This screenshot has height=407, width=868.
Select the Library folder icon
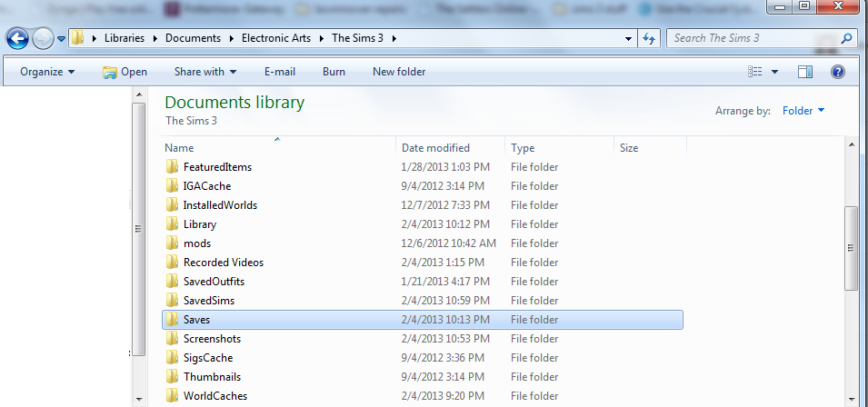(172, 224)
